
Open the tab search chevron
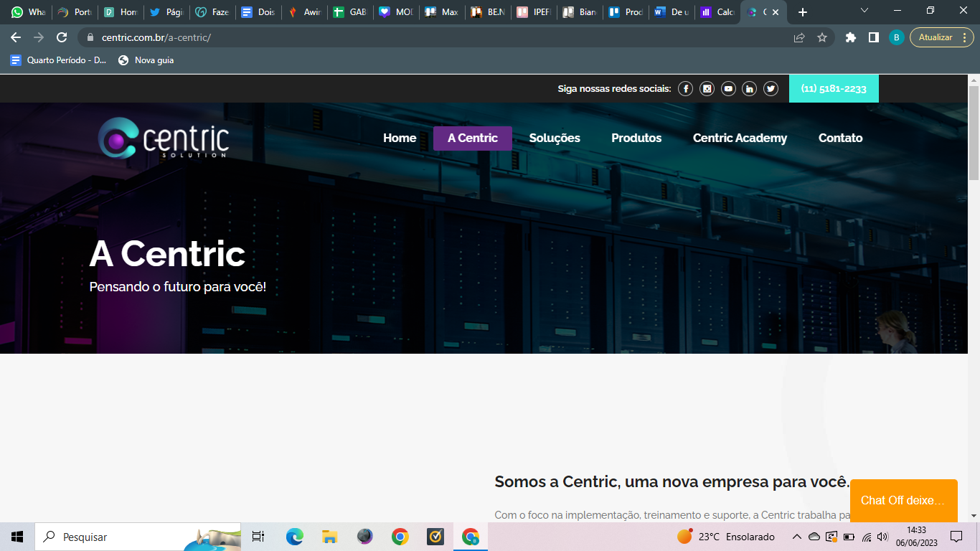(x=864, y=11)
